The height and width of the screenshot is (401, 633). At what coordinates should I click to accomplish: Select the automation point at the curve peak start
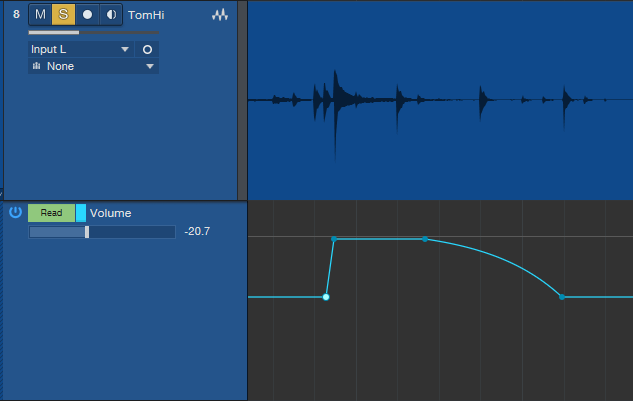(x=334, y=239)
